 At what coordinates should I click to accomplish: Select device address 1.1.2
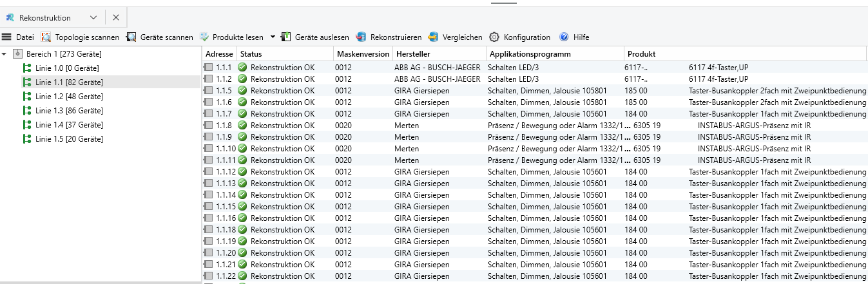(x=224, y=79)
